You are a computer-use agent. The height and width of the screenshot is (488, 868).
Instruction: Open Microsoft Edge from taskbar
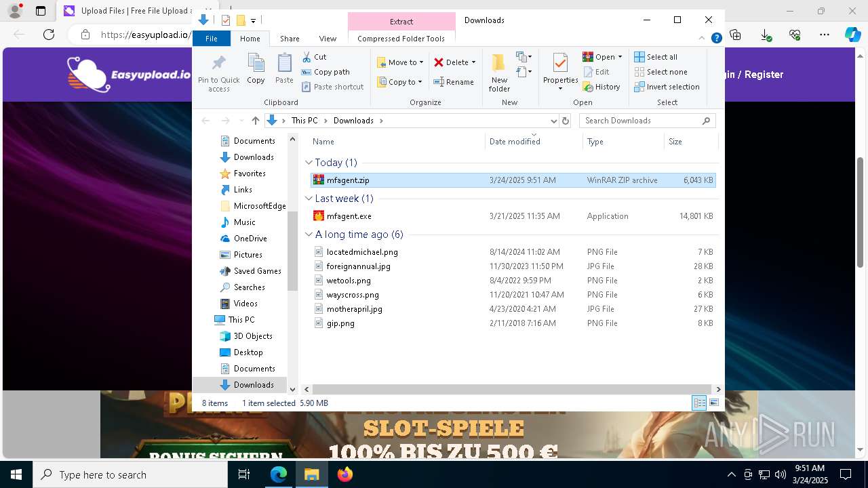pos(279,474)
